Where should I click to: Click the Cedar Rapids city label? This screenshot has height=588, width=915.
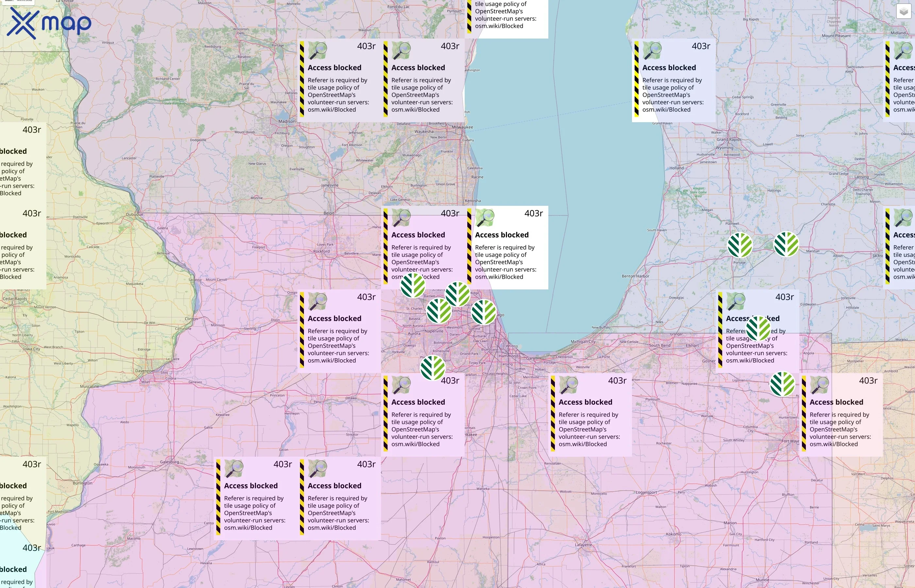tap(15, 299)
